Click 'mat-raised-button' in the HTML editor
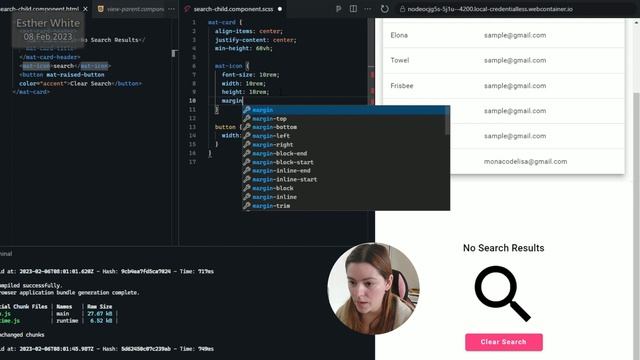Image resolution: width=640 pixels, height=360 pixels. tap(75, 75)
